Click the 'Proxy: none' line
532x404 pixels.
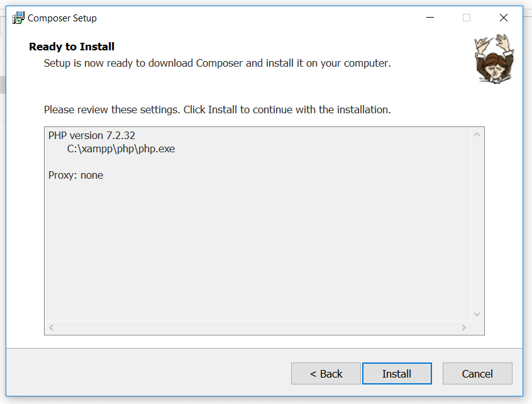click(x=75, y=175)
